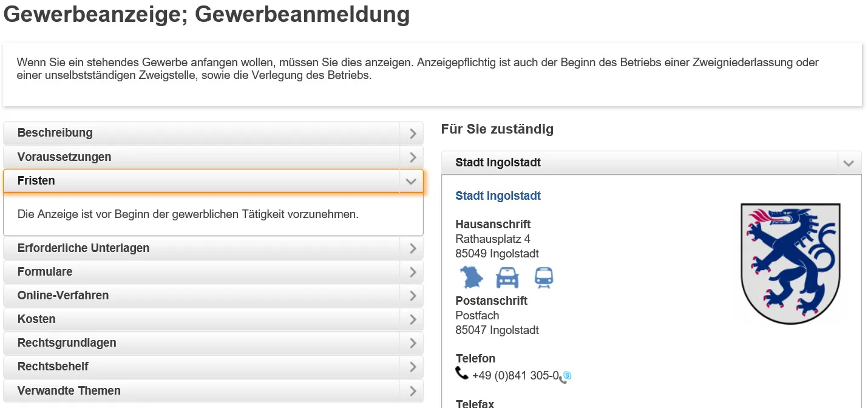Collapse the Fristen section

pos(213,181)
